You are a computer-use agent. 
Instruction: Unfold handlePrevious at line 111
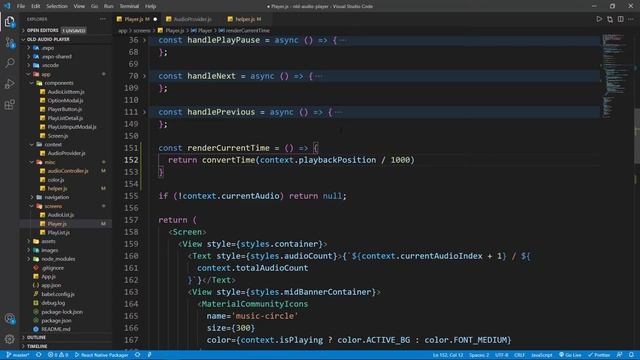(x=144, y=112)
